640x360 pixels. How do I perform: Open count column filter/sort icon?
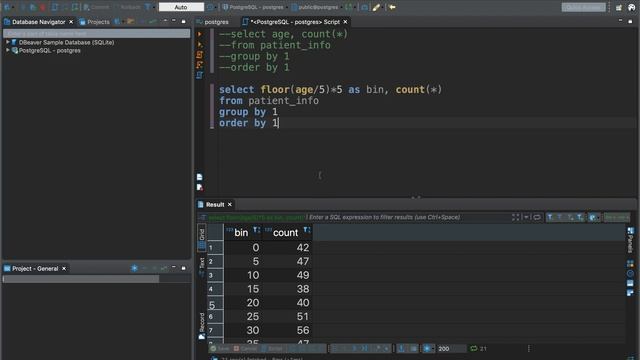[307, 231]
